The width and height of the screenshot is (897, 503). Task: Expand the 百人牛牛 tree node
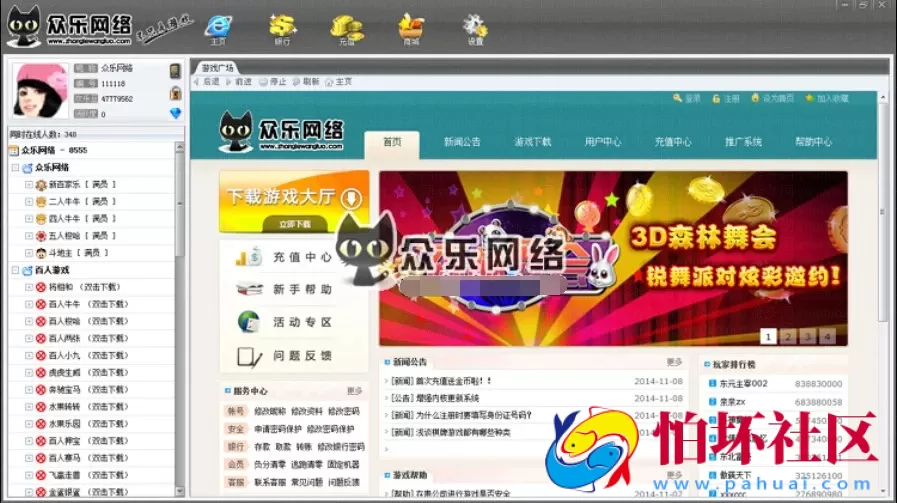29,304
